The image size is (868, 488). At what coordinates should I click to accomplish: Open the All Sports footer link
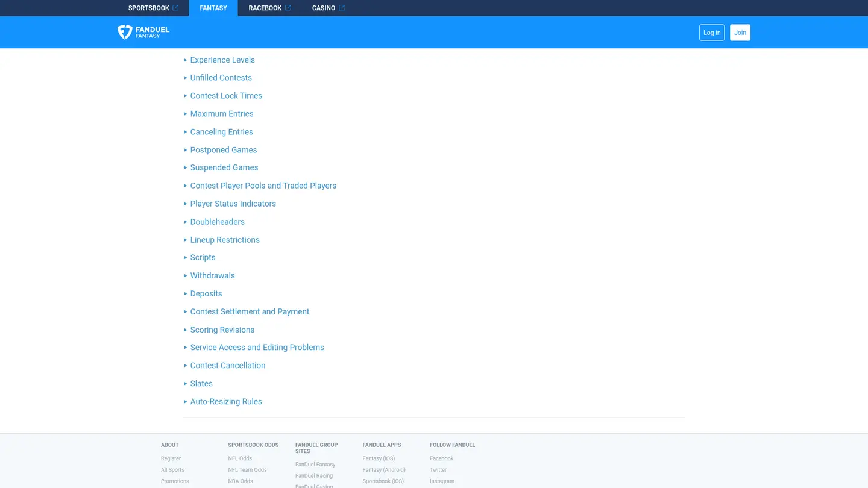(172, 470)
